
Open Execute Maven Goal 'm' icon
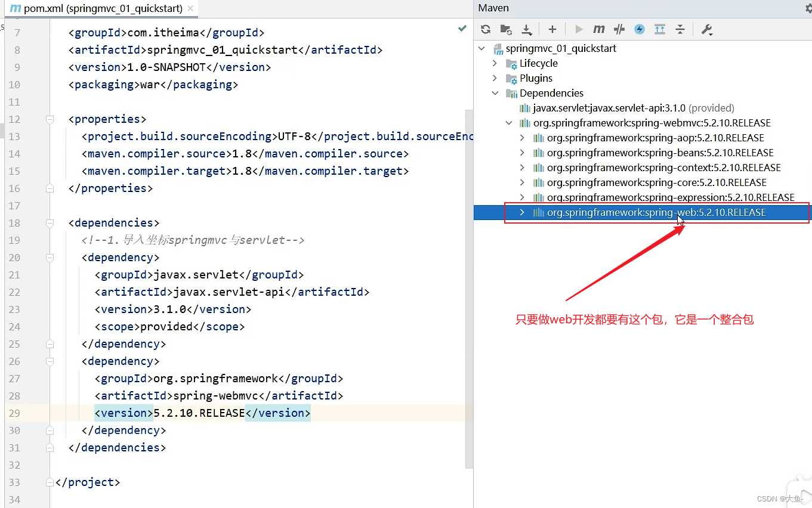[599, 29]
